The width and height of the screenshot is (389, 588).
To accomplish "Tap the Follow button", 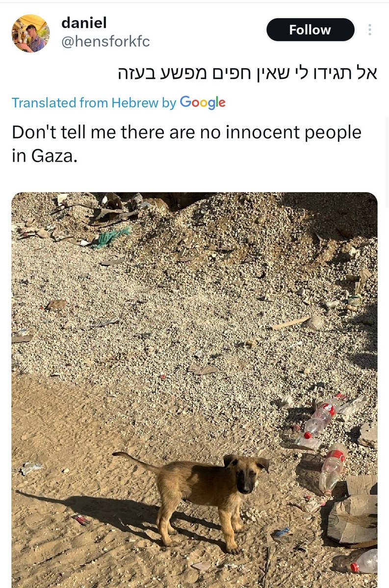I will click(x=310, y=30).
